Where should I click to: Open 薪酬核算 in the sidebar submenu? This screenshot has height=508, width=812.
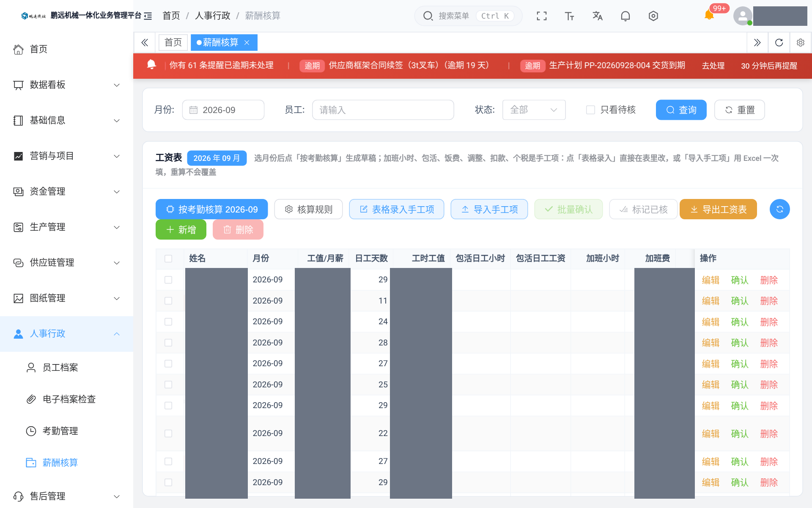point(66,463)
